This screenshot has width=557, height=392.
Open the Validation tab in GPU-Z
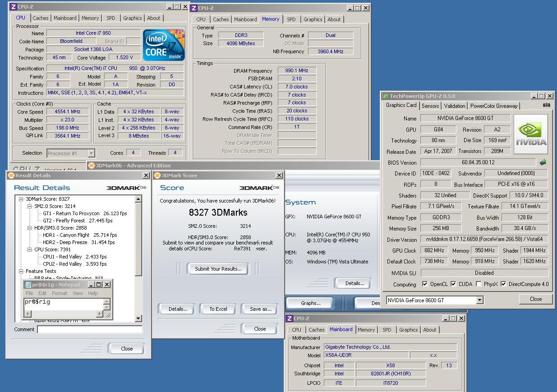(455, 106)
